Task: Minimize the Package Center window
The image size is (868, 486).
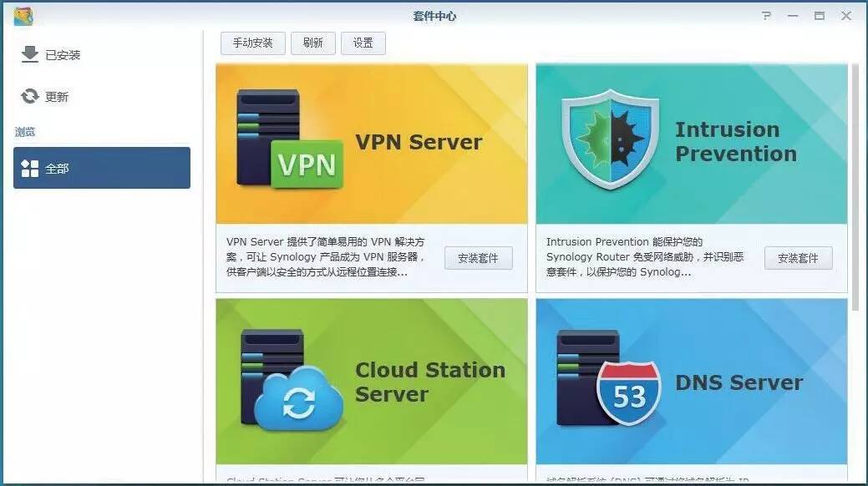Action: (x=793, y=16)
